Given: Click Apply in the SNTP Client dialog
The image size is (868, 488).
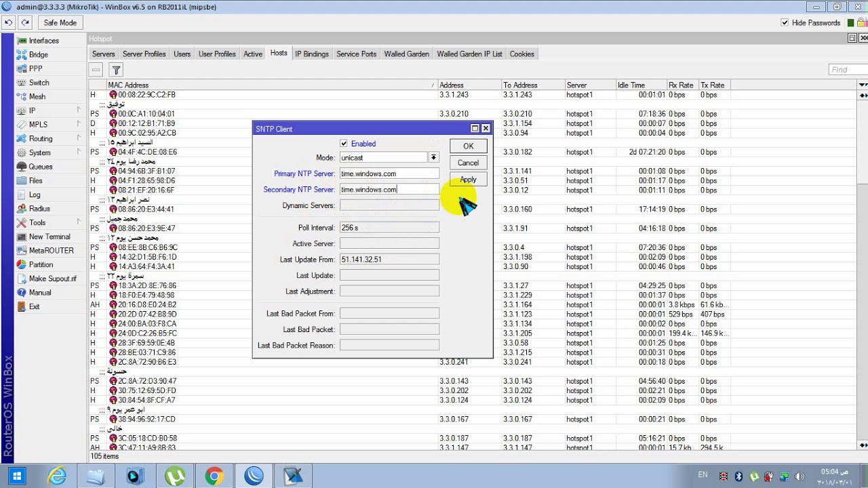Looking at the screenshot, I should click(x=468, y=180).
